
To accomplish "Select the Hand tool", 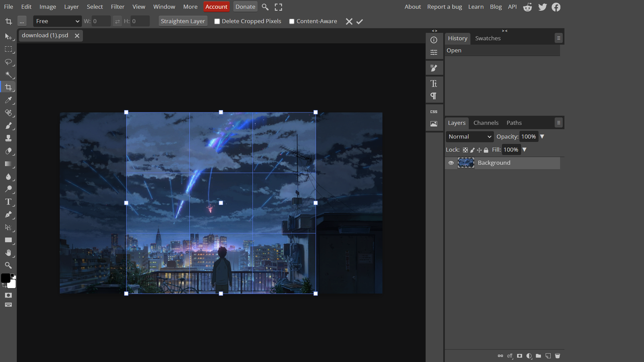I will 9,253.
